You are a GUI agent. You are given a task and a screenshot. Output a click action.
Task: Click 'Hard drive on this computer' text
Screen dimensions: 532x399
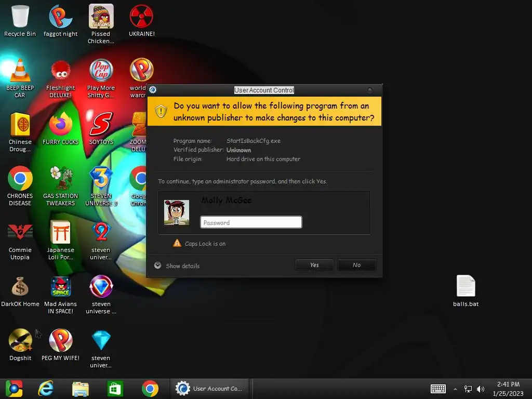pyautogui.click(x=263, y=159)
